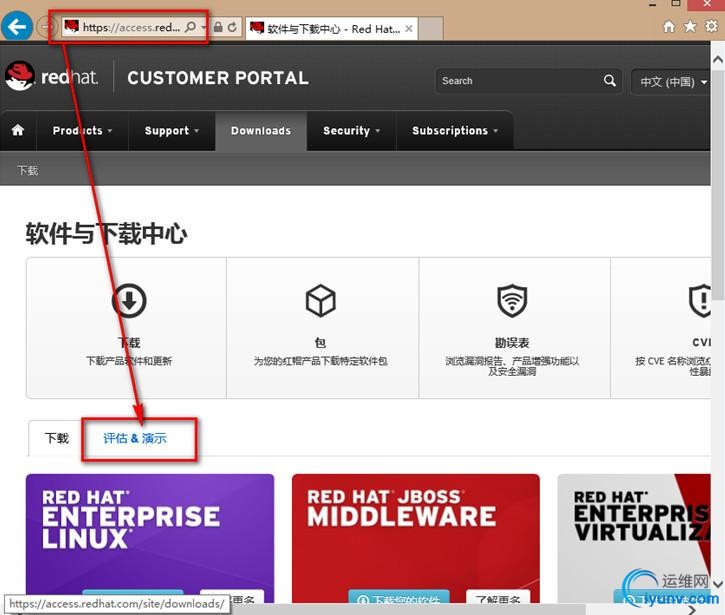
Task: Click 了解更多 on the JBoss Middleware card
Action: click(x=498, y=598)
